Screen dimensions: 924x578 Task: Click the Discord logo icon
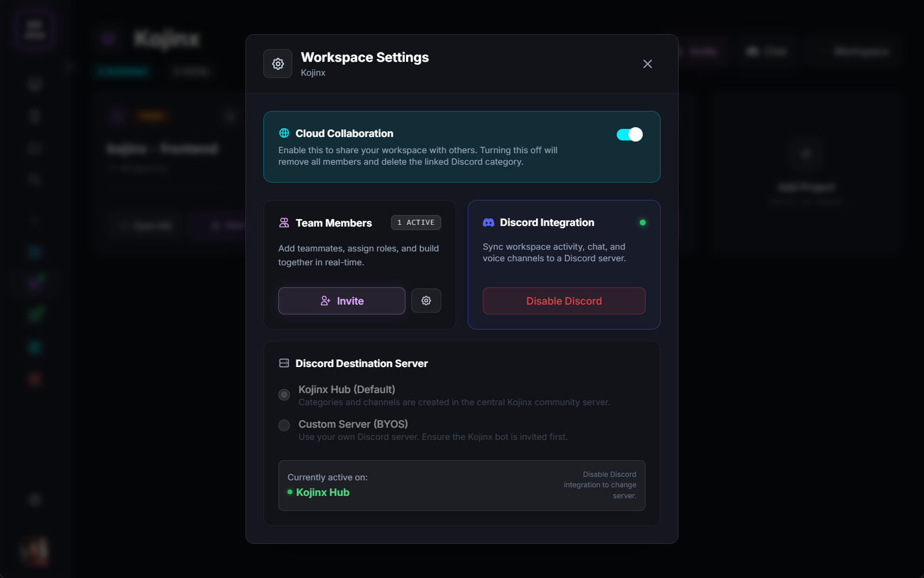[489, 223]
